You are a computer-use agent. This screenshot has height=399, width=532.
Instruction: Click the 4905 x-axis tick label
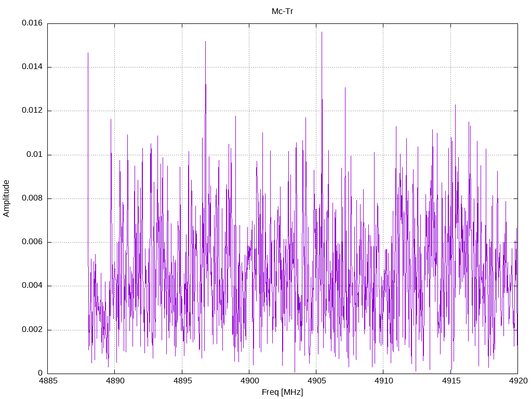(316, 381)
